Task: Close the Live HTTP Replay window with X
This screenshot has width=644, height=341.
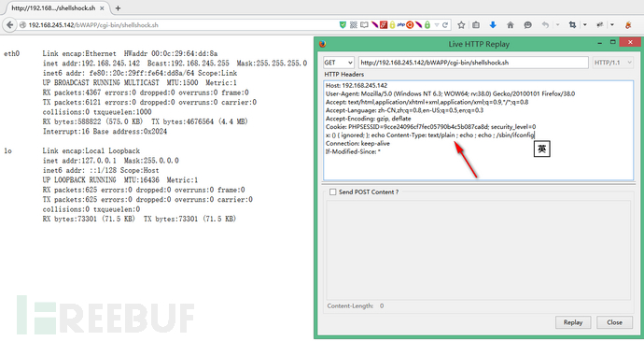Action: tap(630, 42)
